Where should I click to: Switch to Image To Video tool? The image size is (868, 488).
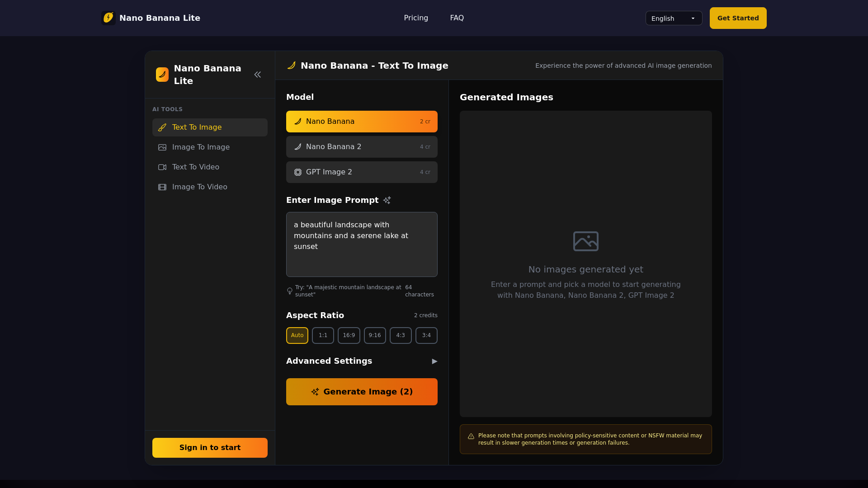pos(210,187)
